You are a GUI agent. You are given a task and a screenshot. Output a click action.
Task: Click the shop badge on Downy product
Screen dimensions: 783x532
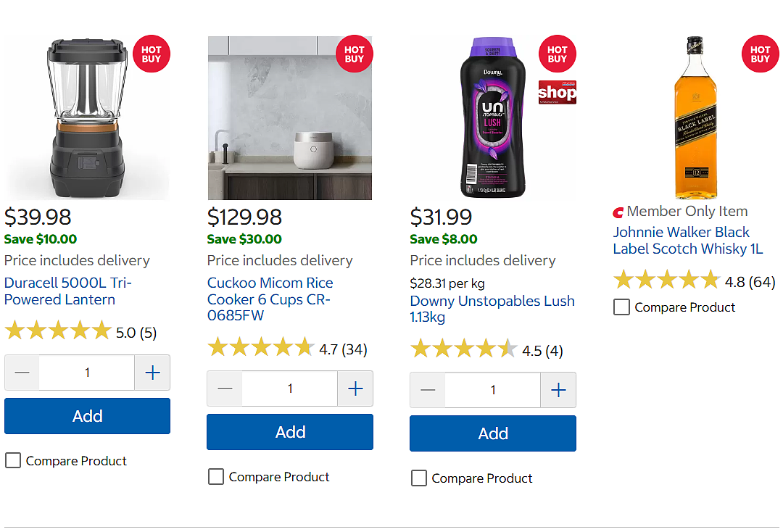(558, 92)
